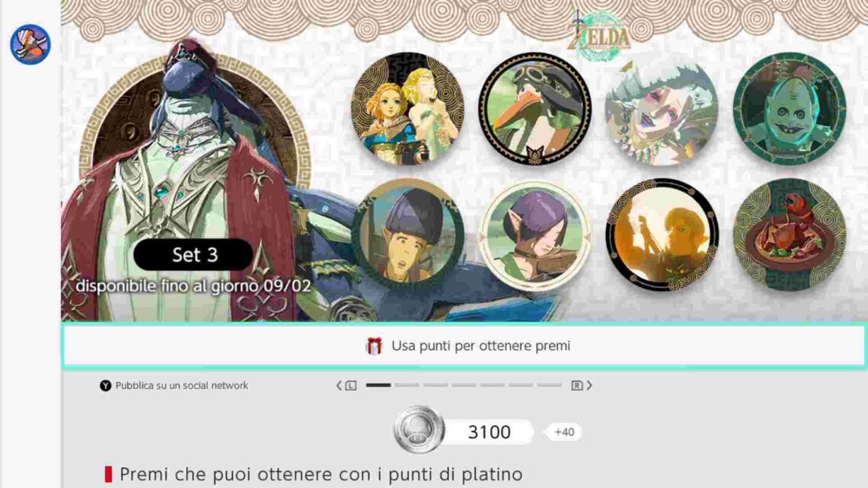Screen dimensions: 868x488
Task: Click the +40 points badge
Action: [563, 432]
